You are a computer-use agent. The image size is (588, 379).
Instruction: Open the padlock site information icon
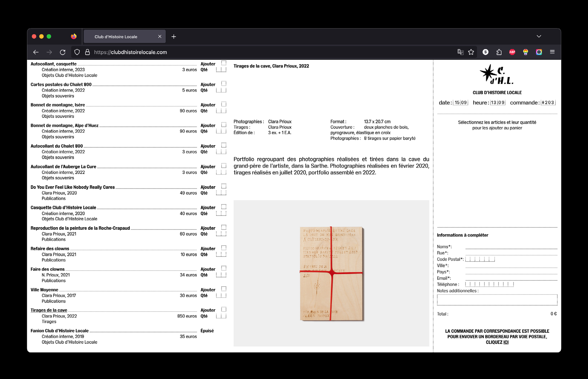[87, 52]
